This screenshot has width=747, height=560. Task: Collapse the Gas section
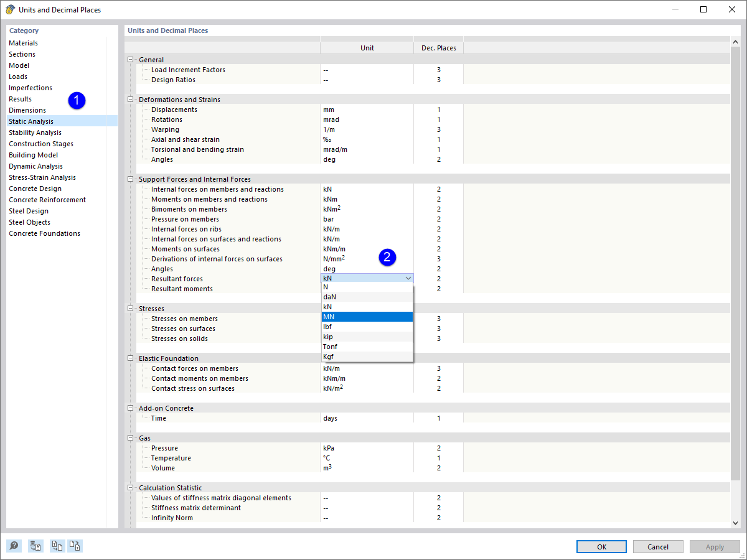point(130,437)
